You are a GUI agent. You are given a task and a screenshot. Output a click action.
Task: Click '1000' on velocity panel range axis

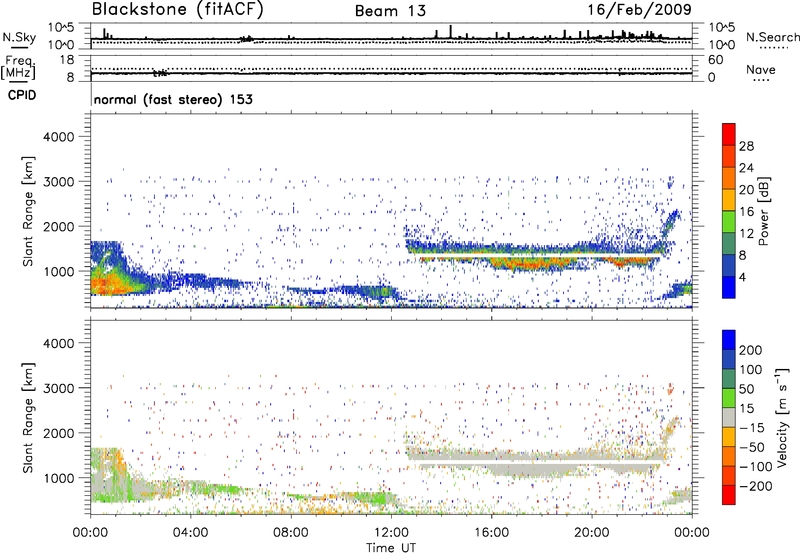[58, 478]
